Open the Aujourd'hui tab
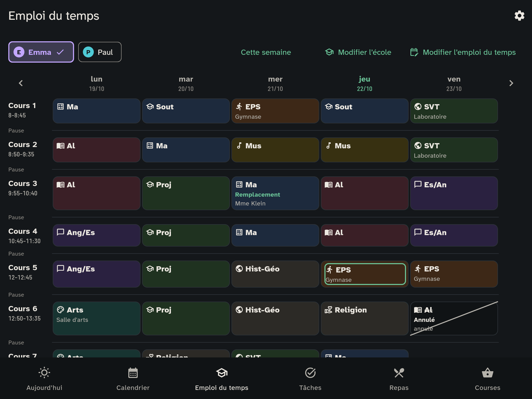This screenshot has width=532, height=399. [x=44, y=378]
